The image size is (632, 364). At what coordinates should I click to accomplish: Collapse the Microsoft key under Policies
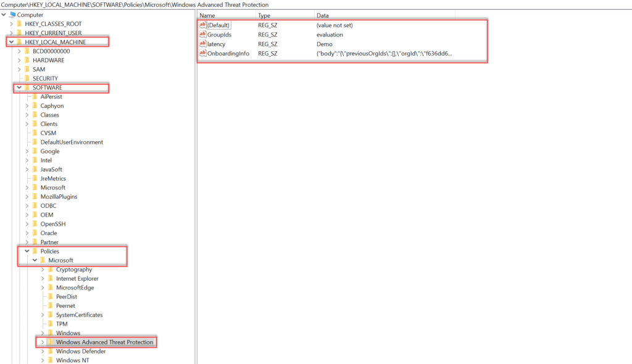35,260
